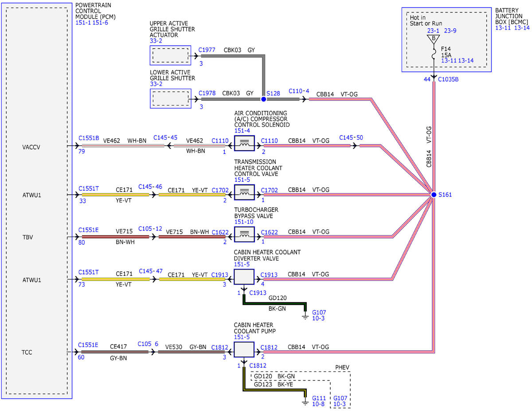Click the transmission heater coolant control valve coil symbol

click(244, 192)
